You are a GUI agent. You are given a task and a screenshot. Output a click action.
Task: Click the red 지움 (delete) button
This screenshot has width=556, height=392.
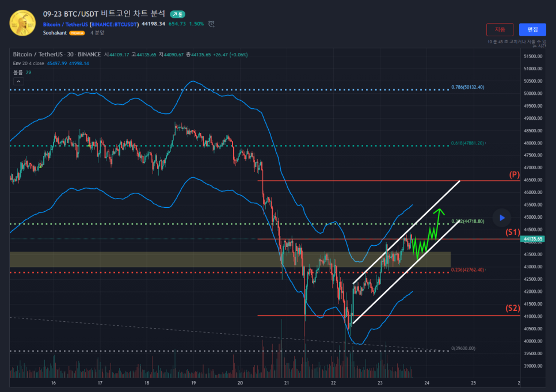(x=500, y=29)
